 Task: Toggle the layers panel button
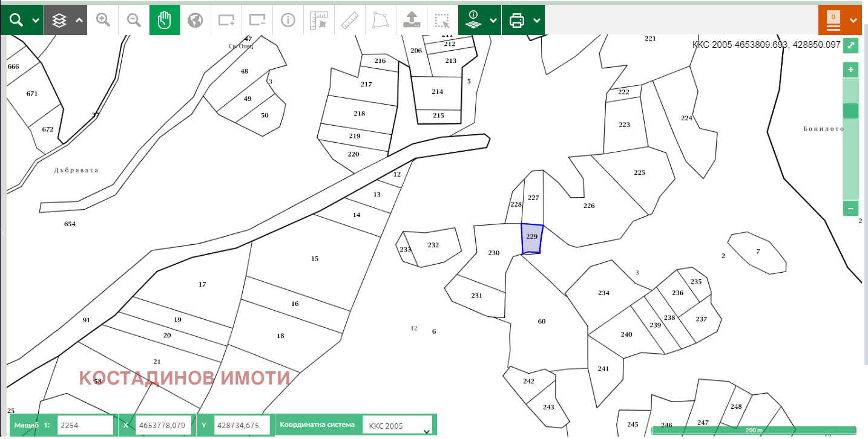[x=65, y=20]
